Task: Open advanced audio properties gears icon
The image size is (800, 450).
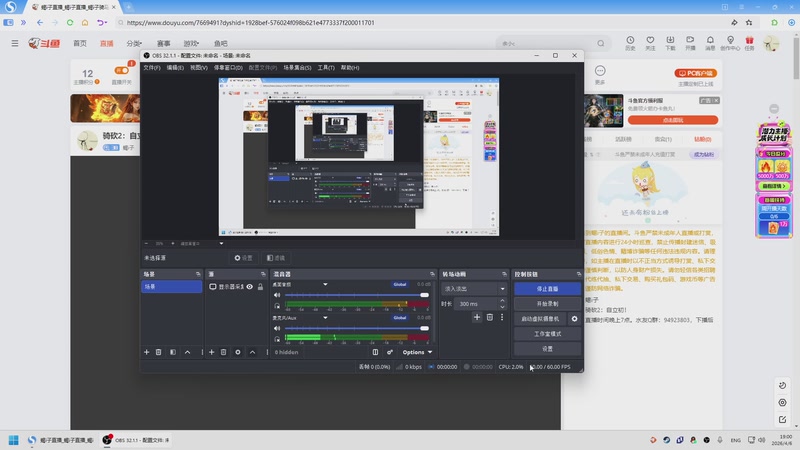Action: pos(390,352)
